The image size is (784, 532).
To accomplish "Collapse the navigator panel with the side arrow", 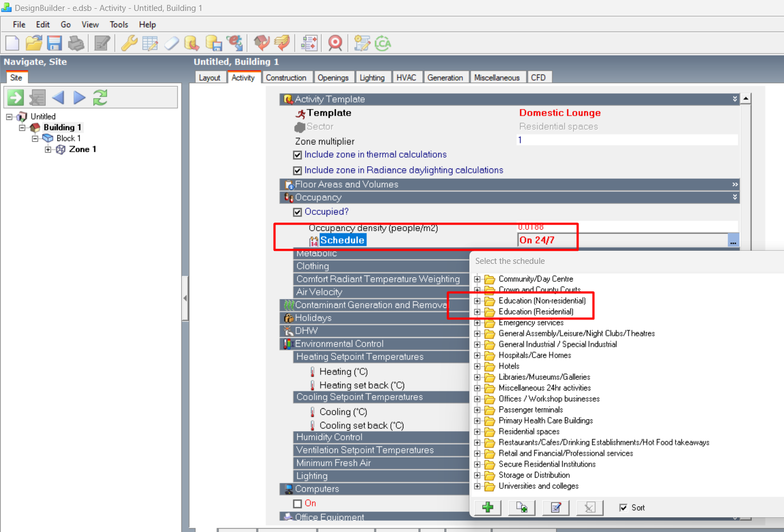I will (x=185, y=298).
